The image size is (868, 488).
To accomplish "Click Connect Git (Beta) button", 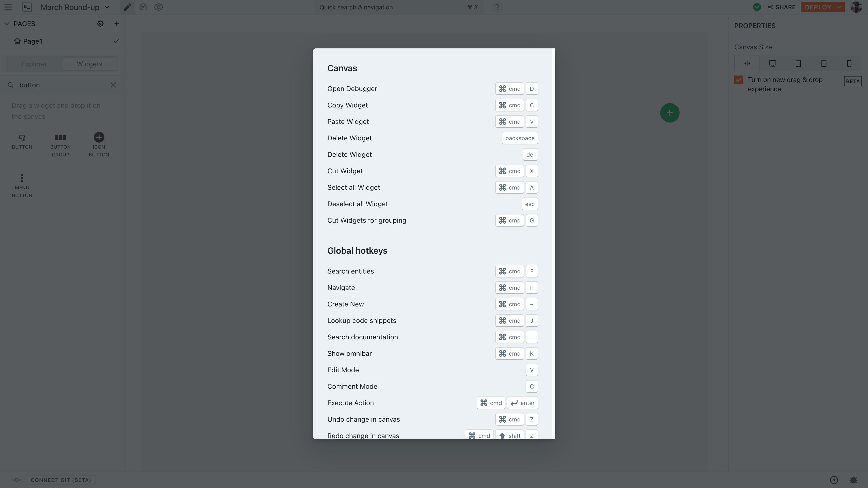I will point(61,480).
